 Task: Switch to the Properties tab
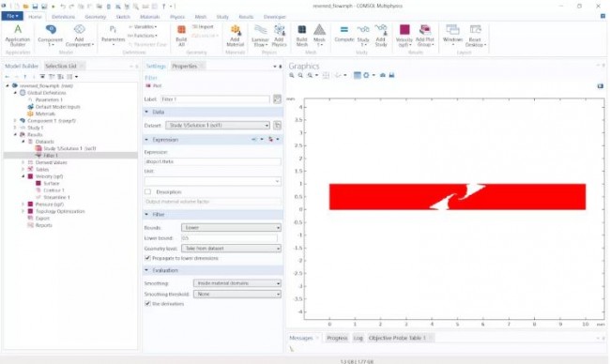pyautogui.click(x=185, y=66)
